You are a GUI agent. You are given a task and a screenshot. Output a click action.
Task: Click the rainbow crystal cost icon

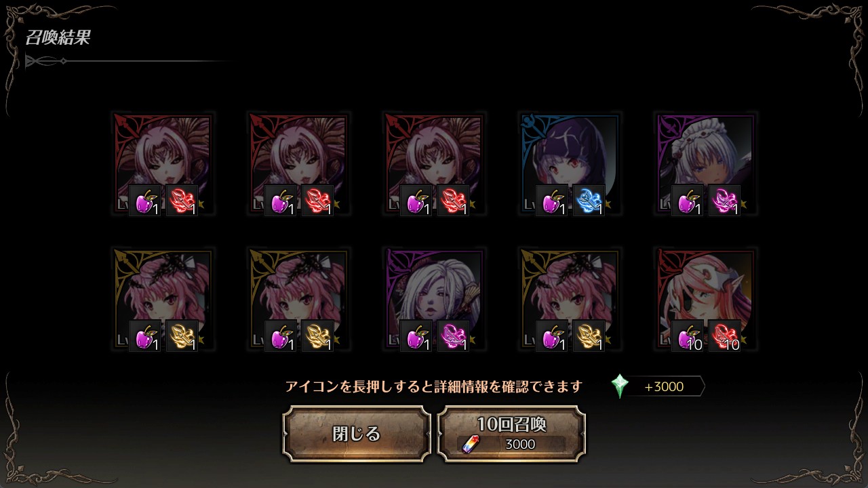470,444
